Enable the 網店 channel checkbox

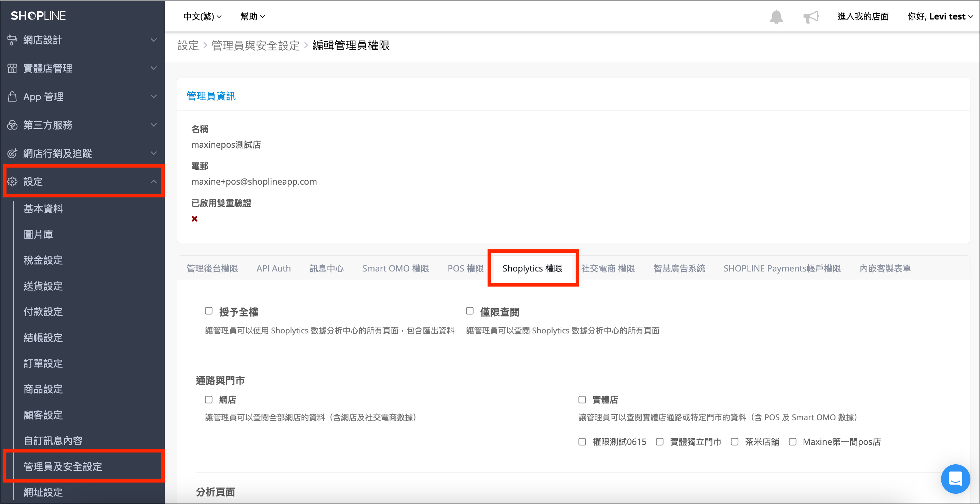pos(208,399)
